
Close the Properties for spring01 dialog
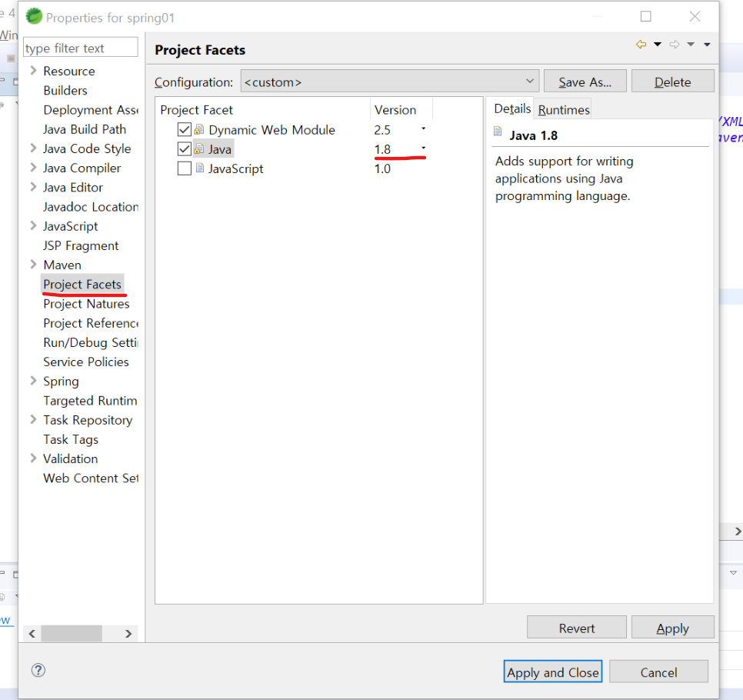pyautogui.click(x=695, y=17)
